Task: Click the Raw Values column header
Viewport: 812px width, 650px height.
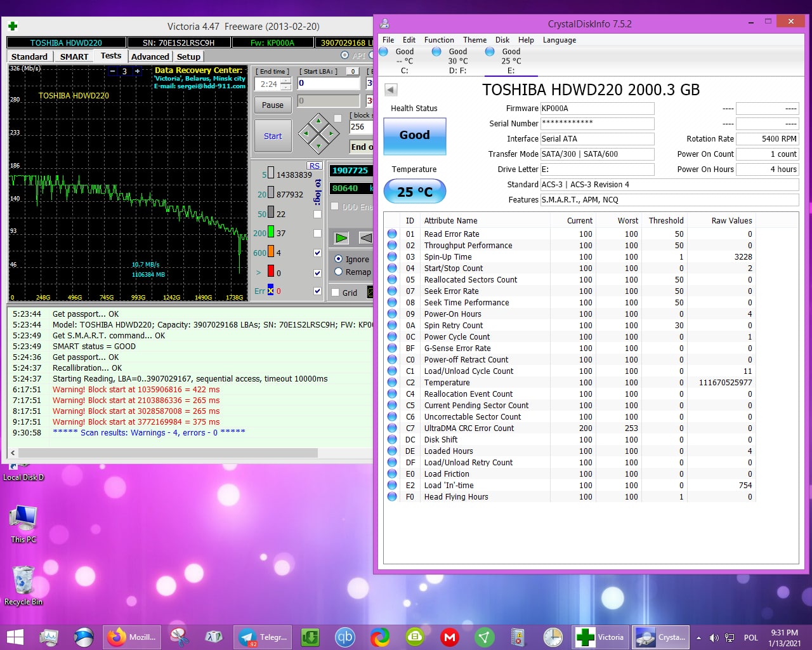Action: click(x=731, y=220)
